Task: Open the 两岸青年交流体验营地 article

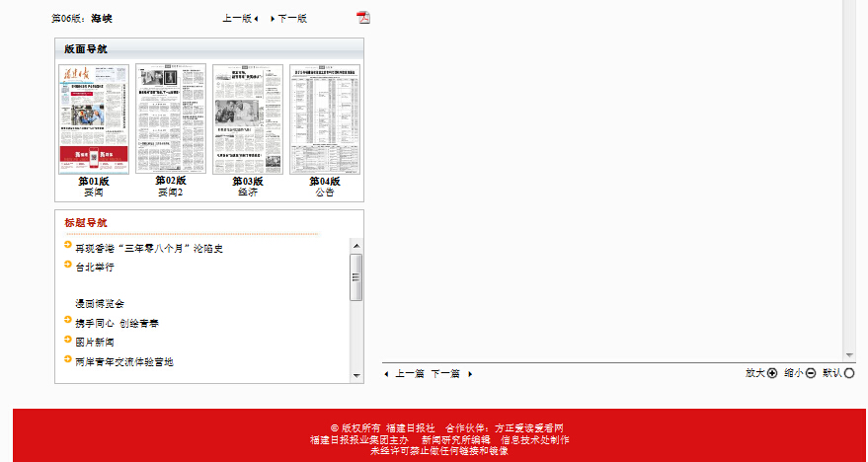Action: pos(124,362)
